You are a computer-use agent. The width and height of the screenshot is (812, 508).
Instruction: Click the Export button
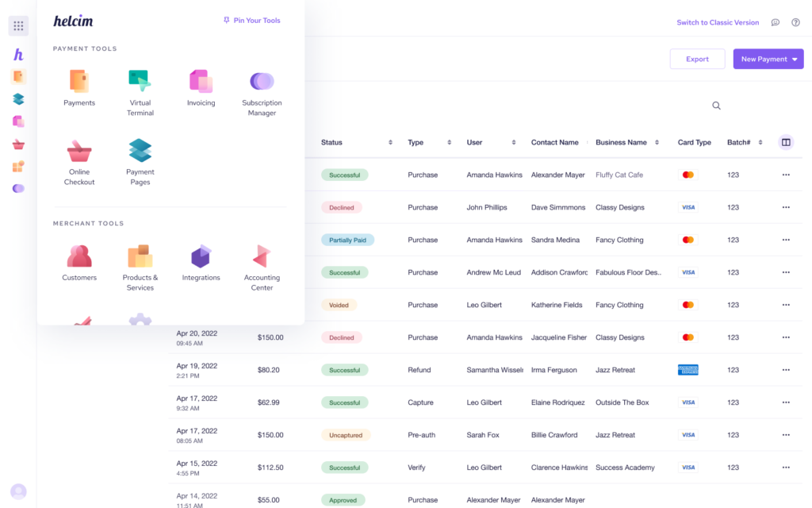click(697, 59)
